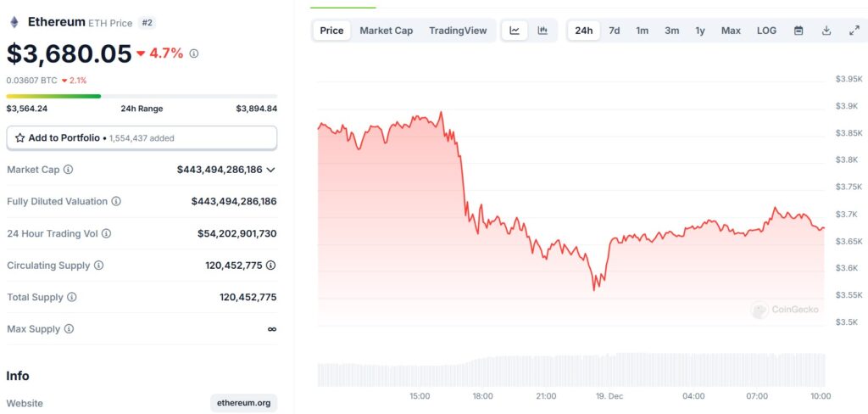Switch to the candlestick chart icon
868x414 pixels.
coord(542,31)
